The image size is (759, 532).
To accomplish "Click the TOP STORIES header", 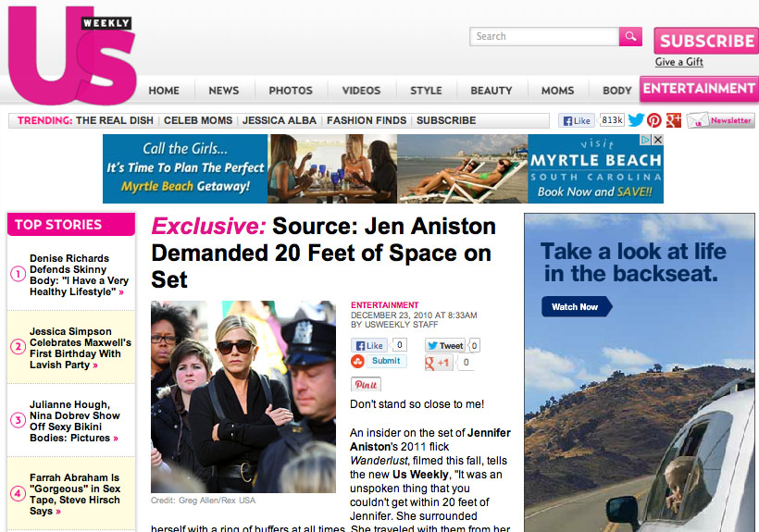I will (x=71, y=225).
